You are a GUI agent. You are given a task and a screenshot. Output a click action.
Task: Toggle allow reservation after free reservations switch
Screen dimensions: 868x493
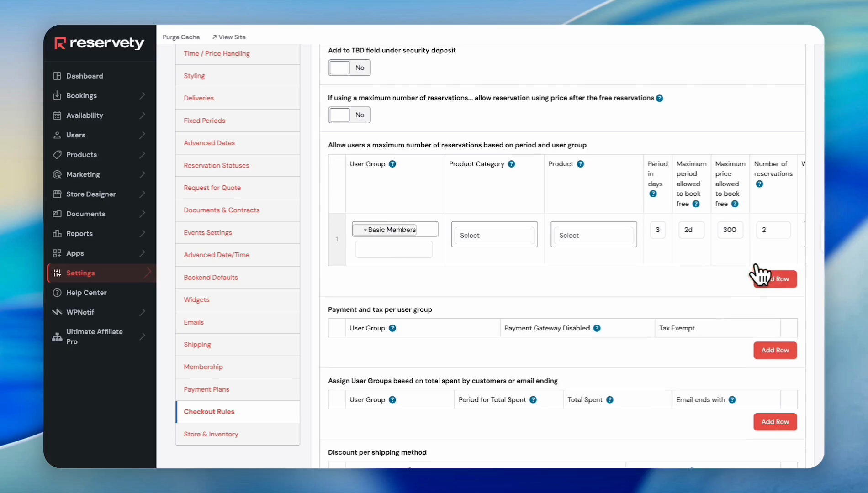[349, 115]
